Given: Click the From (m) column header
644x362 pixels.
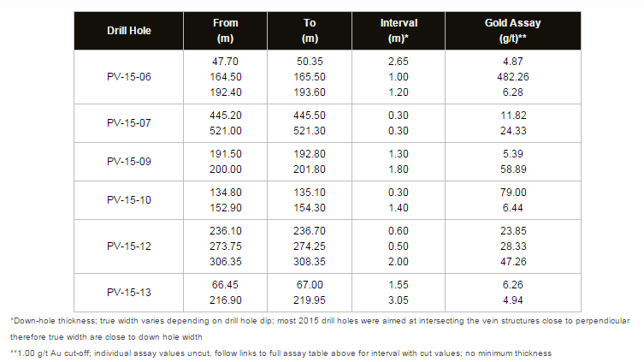Looking at the screenshot, I should click(x=225, y=31).
